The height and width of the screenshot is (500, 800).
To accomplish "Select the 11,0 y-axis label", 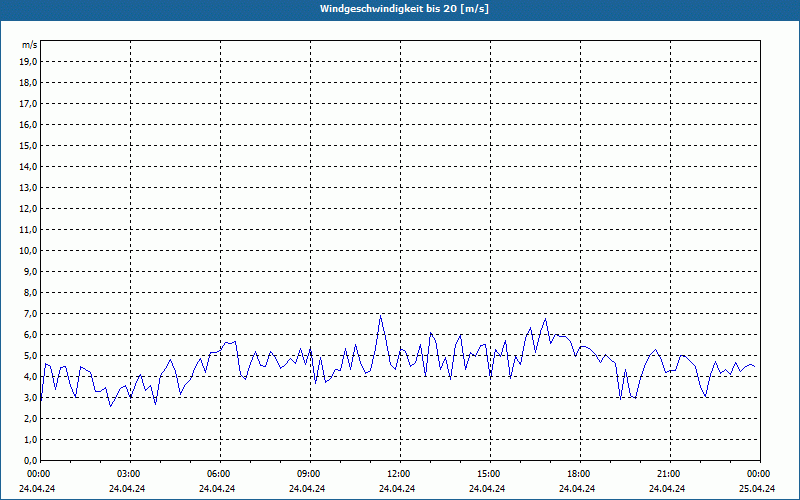I will (x=28, y=230).
